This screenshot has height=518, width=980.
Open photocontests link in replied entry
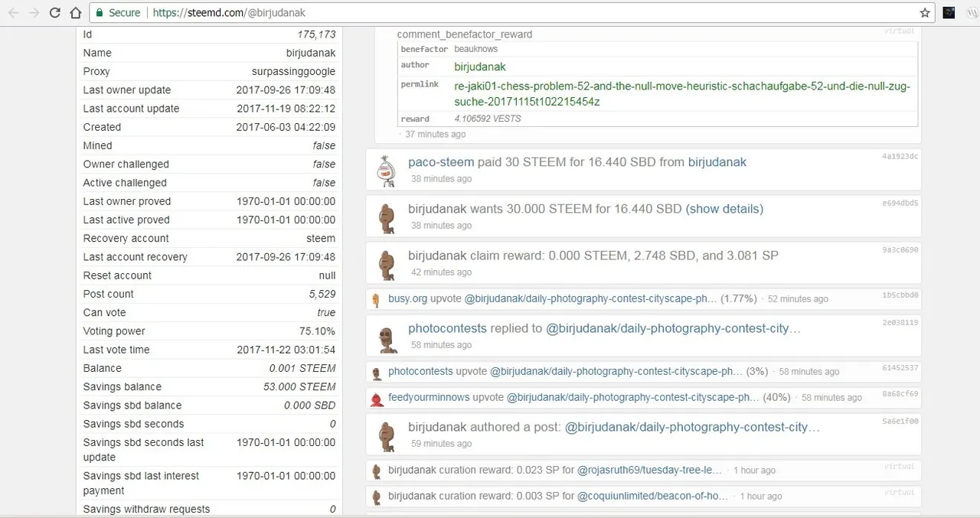coord(447,328)
